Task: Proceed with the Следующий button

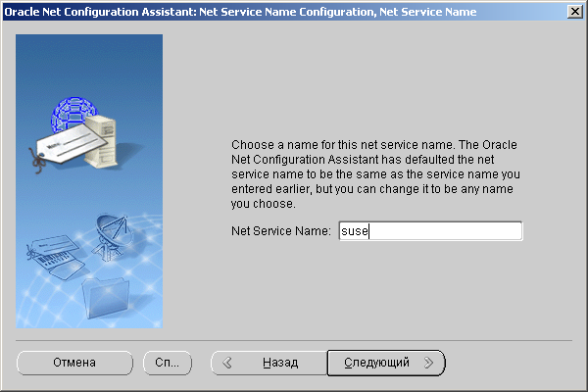Action: (386, 363)
